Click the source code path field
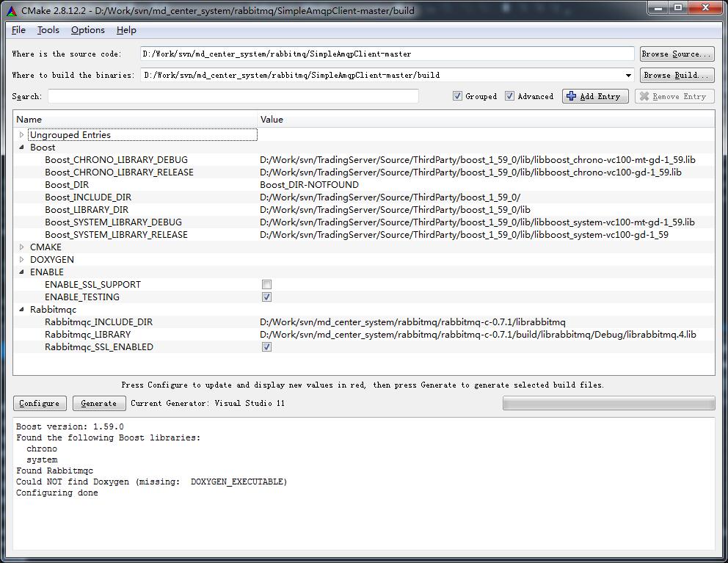This screenshot has width=728, height=563. click(x=387, y=54)
